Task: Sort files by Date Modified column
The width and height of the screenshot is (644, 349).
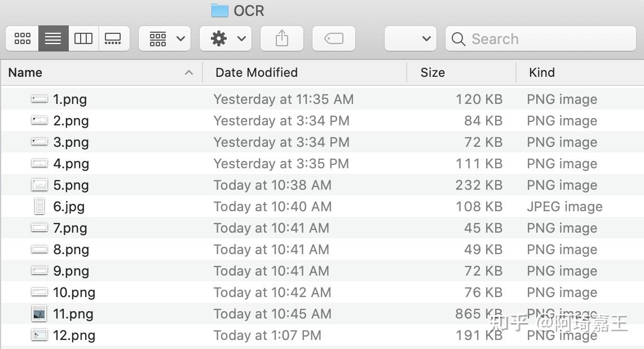Action: [x=257, y=72]
